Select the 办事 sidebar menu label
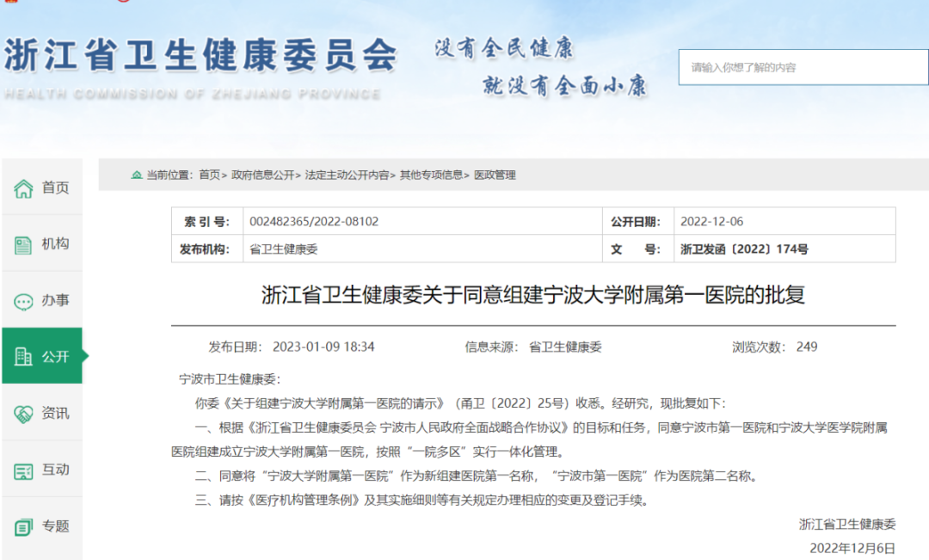 coord(55,301)
